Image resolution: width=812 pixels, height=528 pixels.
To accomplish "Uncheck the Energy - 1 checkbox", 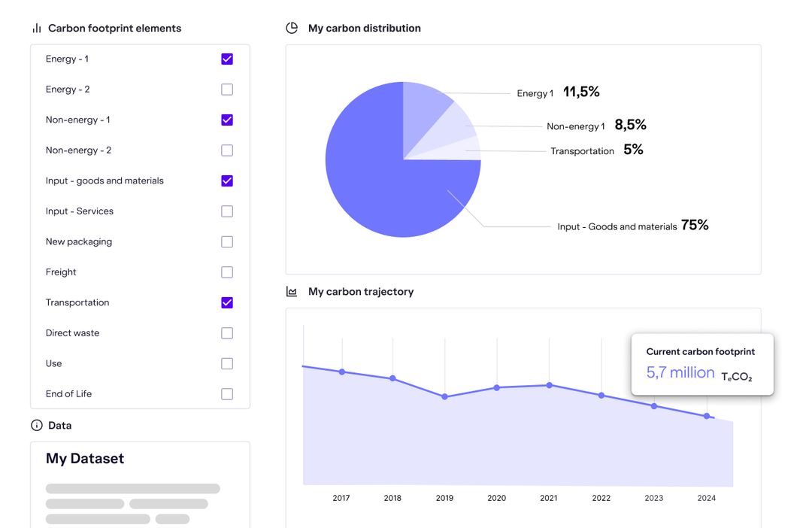I will pos(226,58).
